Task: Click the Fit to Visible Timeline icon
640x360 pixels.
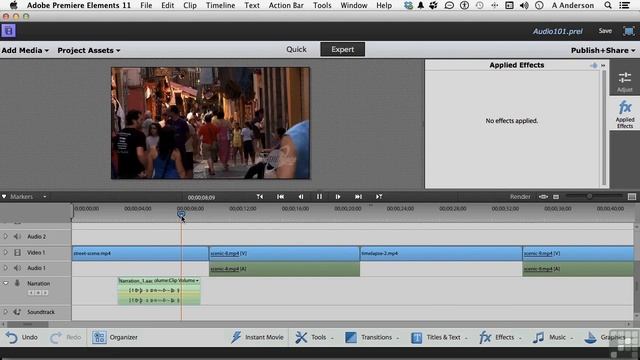Action: tap(543, 197)
